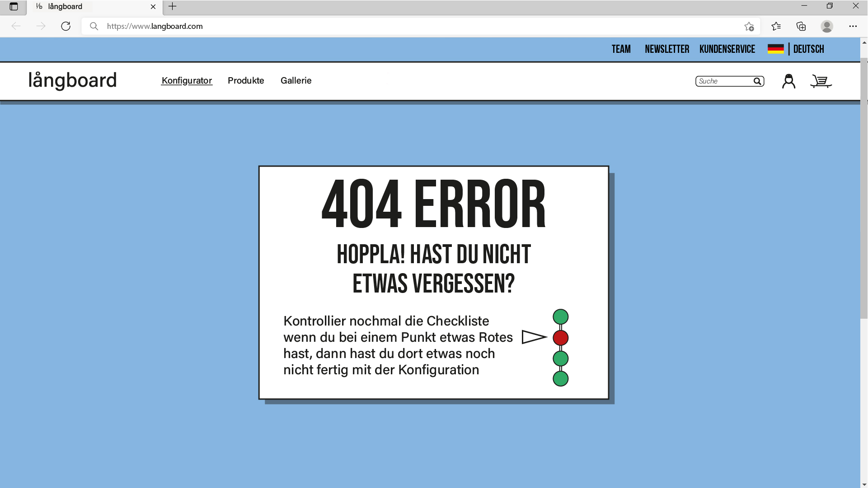Open the browser profile avatar
The height and width of the screenshot is (488, 868).
[x=827, y=26]
